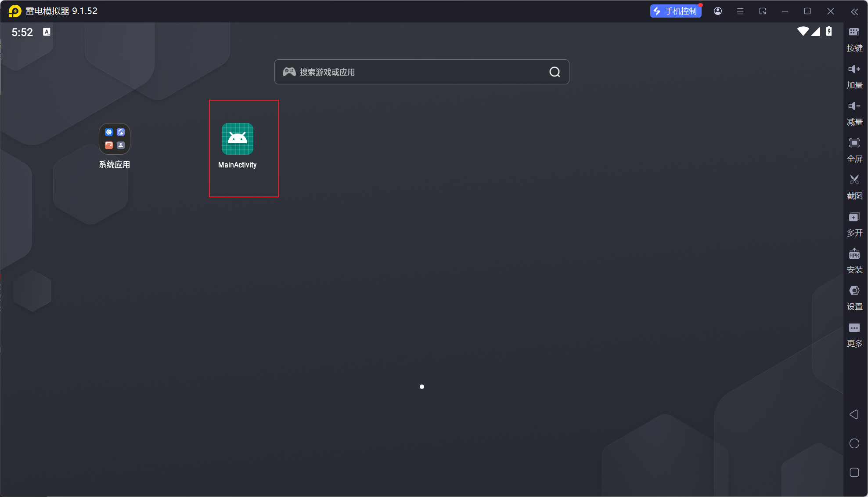The height and width of the screenshot is (497, 868).
Task: Decrease volume with 减量
Action: tap(854, 113)
